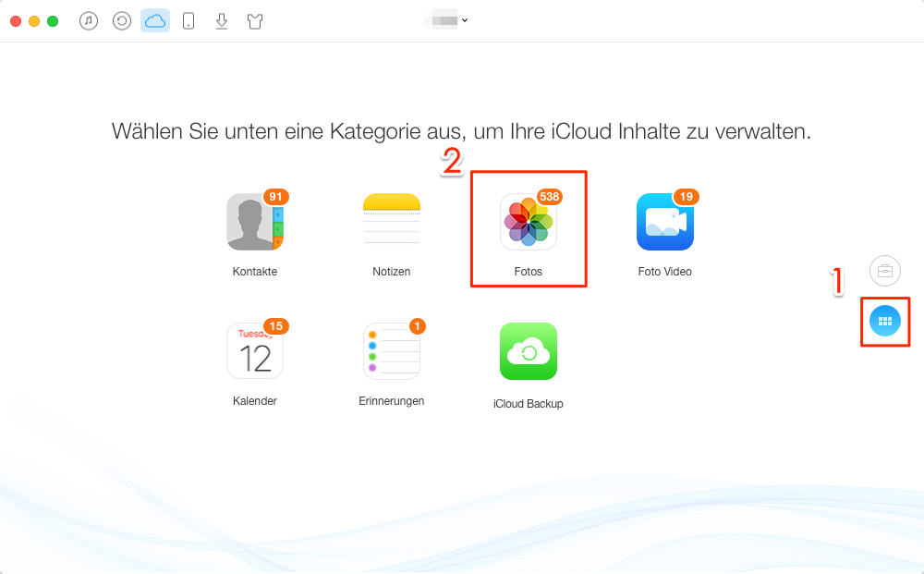This screenshot has height=574, width=924.
Task: Click the 1 badge on Erinnerungen
Action: (x=418, y=326)
